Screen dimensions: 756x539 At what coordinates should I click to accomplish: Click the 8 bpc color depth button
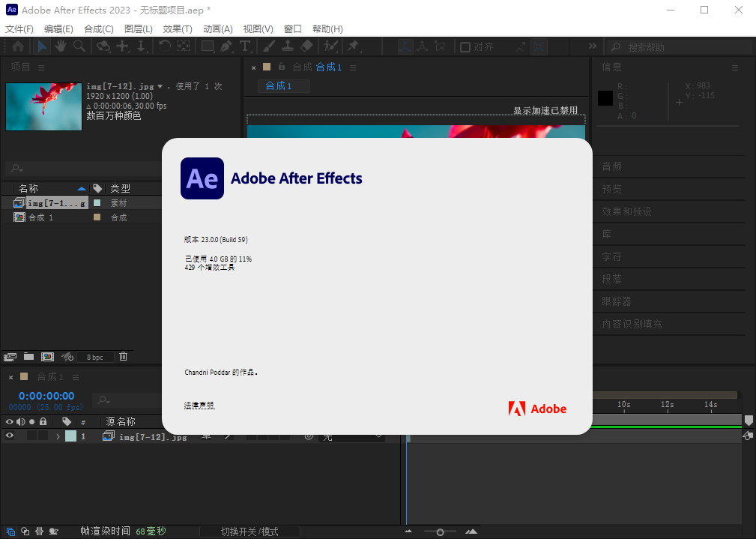click(x=95, y=357)
